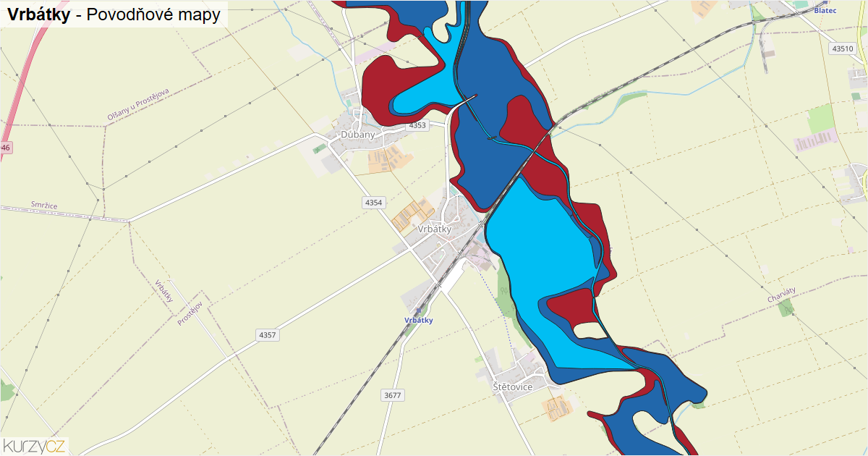Click the Olšany u Prostějova label
868x456 pixels.
coord(138,105)
